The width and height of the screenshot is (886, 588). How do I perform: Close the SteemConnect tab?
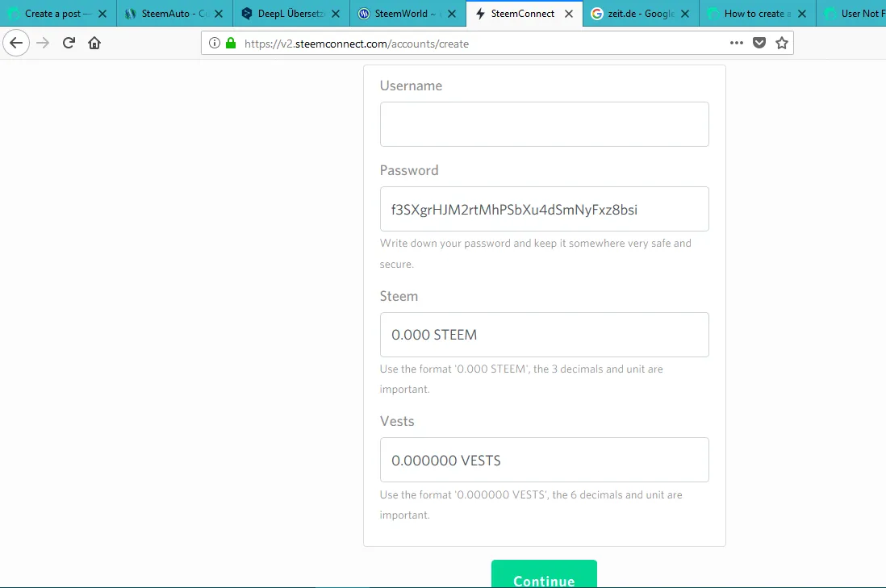[x=569, y=14]
